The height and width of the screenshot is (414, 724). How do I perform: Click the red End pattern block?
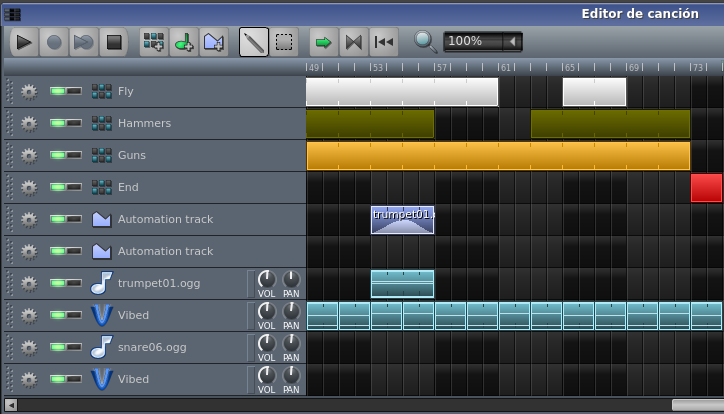click(x=706, y=187)
